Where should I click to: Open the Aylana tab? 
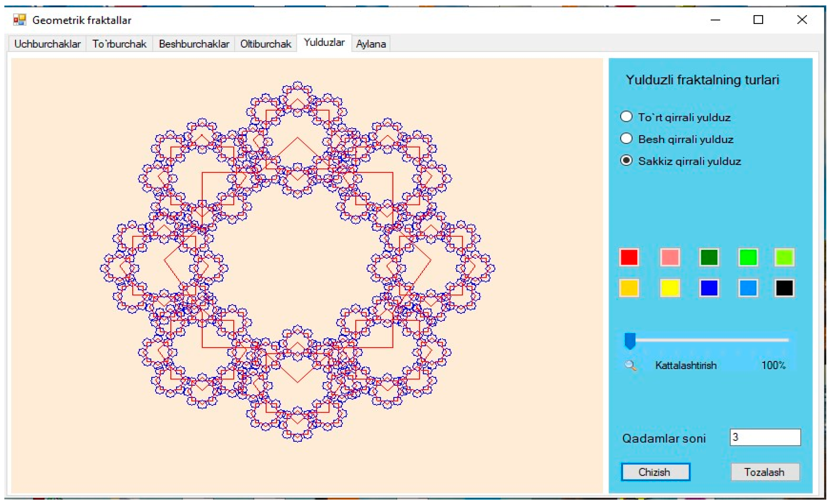pyautogui.click(x=371, y=44)
